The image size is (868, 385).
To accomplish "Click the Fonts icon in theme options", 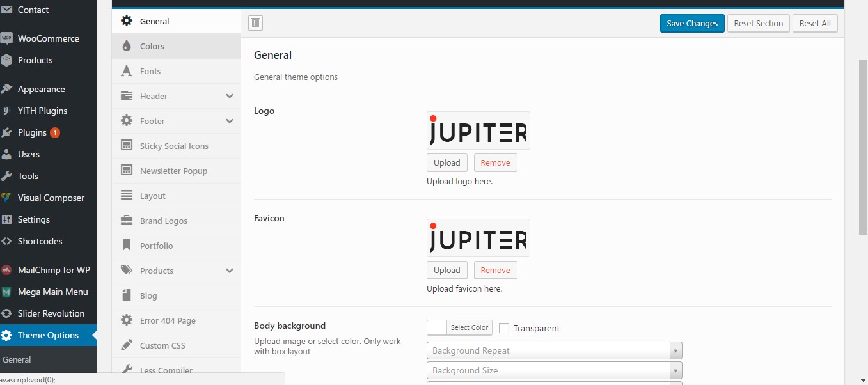I will coord(127,70).
